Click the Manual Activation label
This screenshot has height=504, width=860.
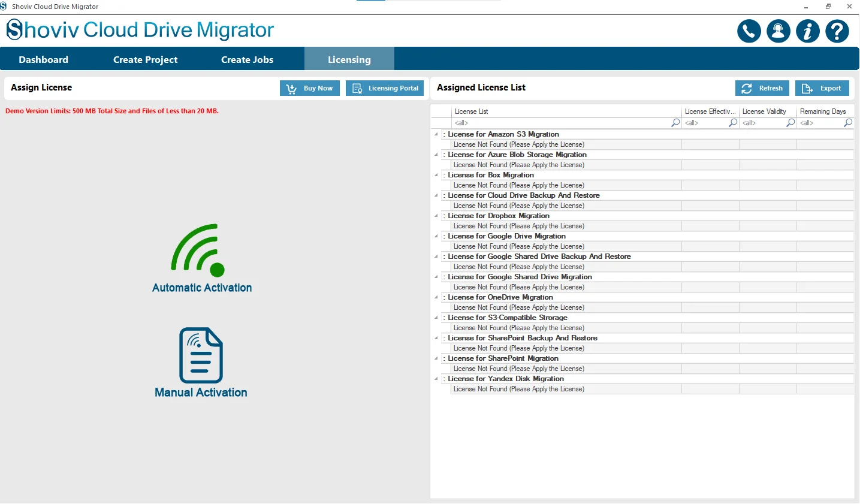point(201,393)
